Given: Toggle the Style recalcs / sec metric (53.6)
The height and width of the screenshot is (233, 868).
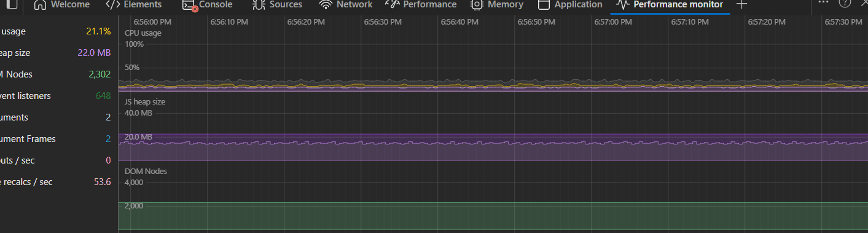Looking at the screenshot, I should [56, 182].
